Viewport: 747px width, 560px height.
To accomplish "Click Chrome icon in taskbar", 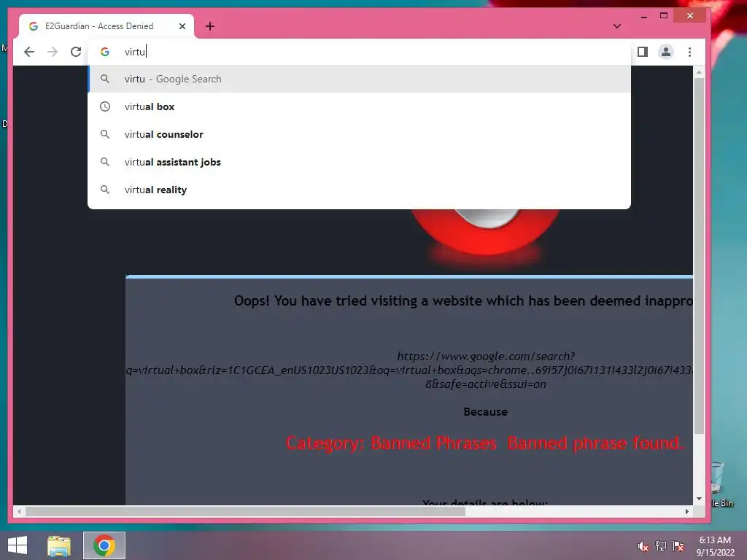I will (x=104, y=545).
